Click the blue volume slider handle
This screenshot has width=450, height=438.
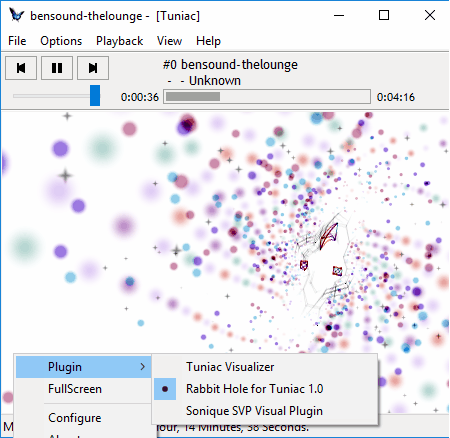(x=95, y=95)
